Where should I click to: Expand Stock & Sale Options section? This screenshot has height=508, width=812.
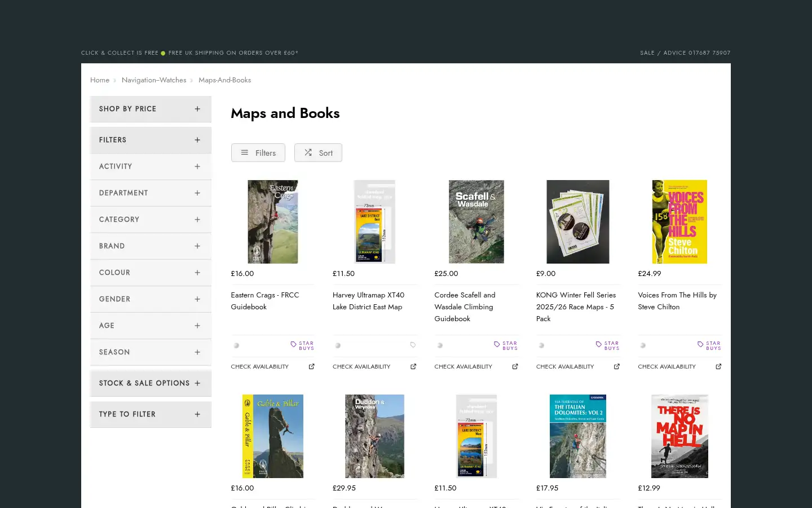(x=151, y=383)
